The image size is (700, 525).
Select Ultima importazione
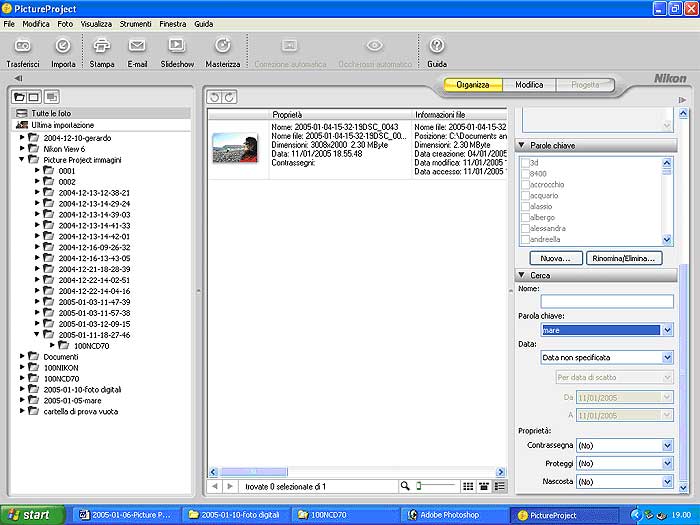click(102, 125)
